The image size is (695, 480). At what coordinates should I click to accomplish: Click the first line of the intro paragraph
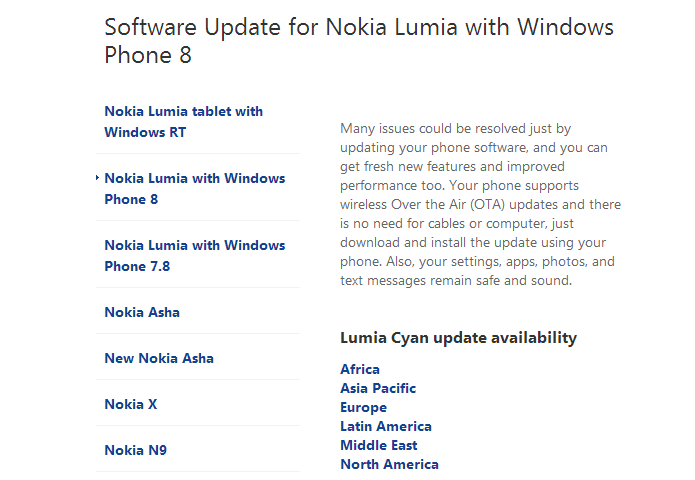455,129
